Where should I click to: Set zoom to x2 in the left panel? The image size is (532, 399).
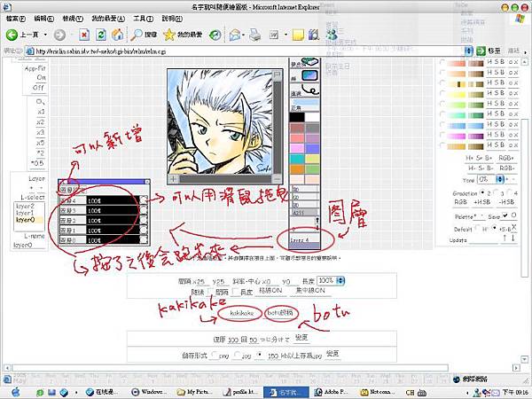point(41,121)
